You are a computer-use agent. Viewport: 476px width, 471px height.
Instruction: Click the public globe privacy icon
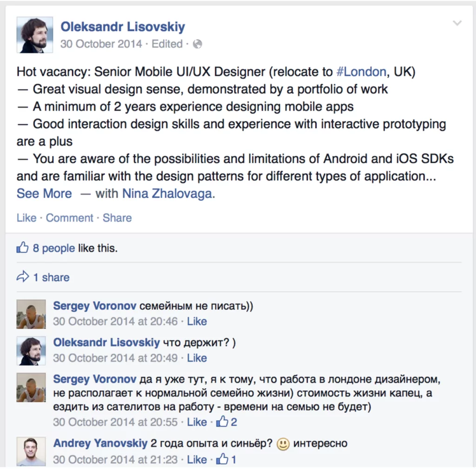(x=198, y=44)
